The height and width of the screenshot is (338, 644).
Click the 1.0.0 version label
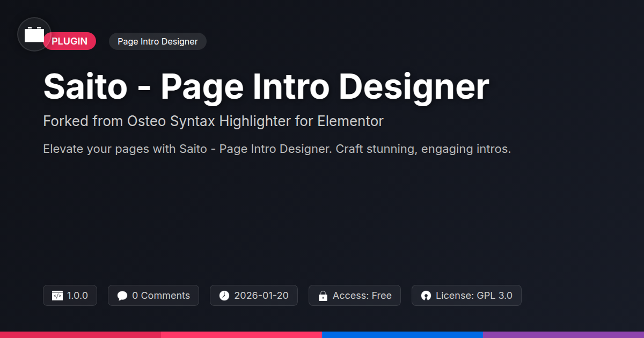(77, 296)
